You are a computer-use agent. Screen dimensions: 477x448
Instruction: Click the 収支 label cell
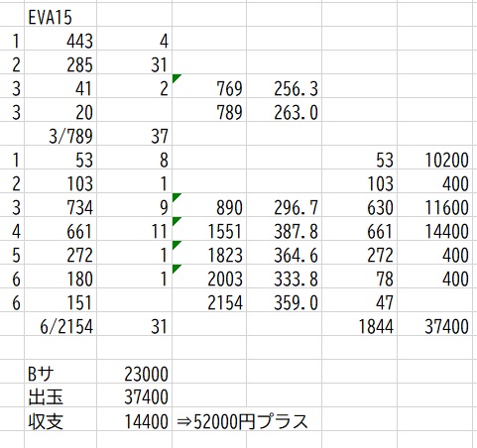60,419
